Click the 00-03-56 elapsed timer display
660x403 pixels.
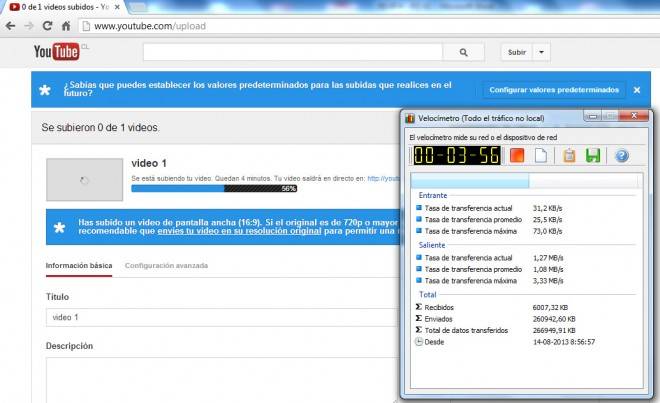457,155
